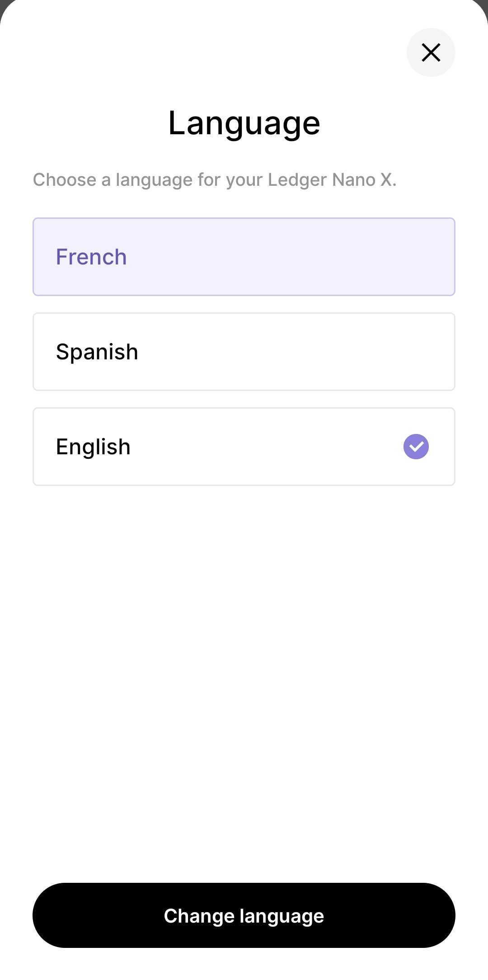Select French as the device language
The height and width of the screenshot is (980, 488).
click(x=244, y=257)
